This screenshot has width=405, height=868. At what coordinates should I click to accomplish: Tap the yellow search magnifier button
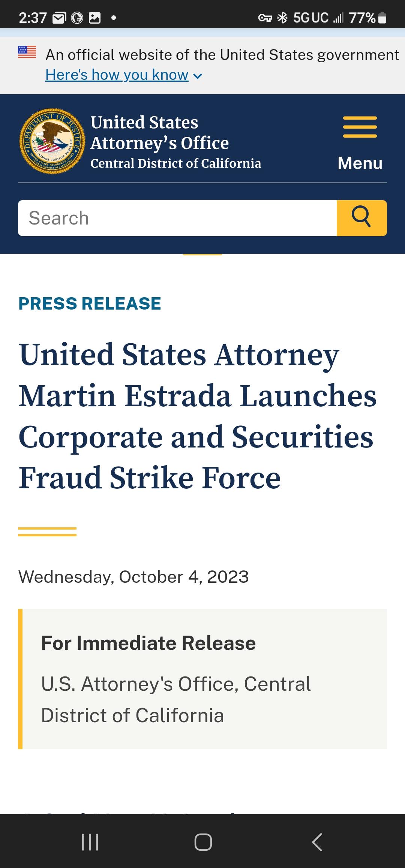click(x=361, y=218)
